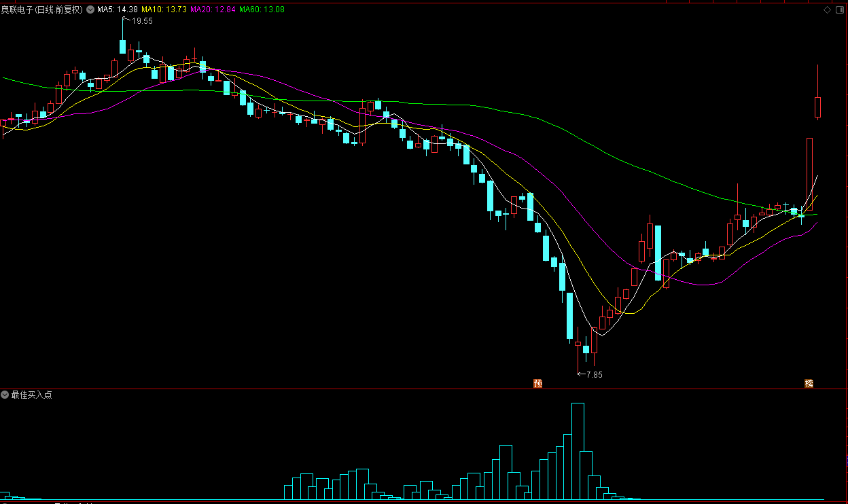
Task: Click the MA10: 13.73 label
Action: [x=164, y=10]
